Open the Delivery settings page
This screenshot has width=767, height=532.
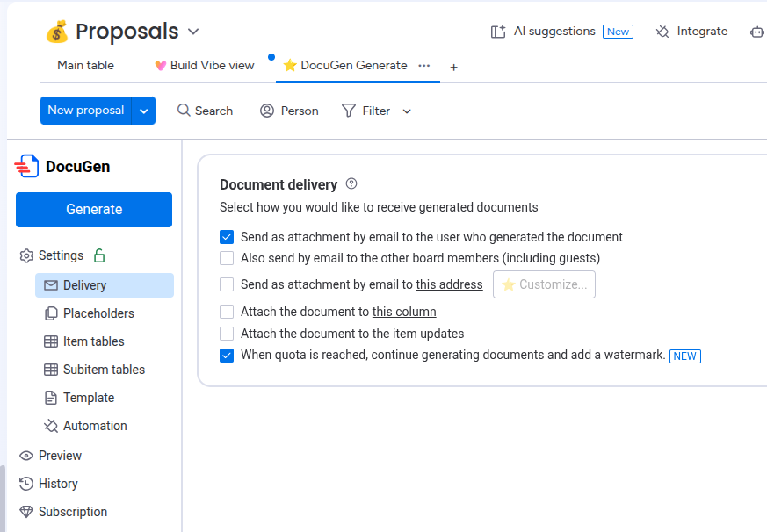click(105, 285)
